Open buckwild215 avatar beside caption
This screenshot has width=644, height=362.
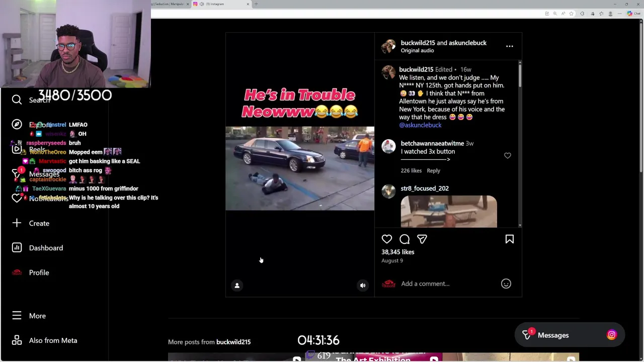click(x=388, y=72)
